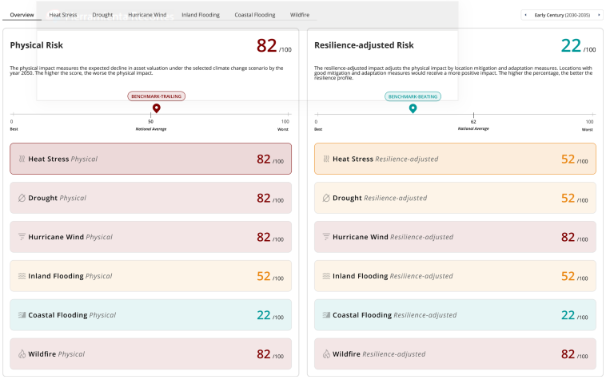
Task: Click the Heat Stress Physical icon
Action: 22,159
